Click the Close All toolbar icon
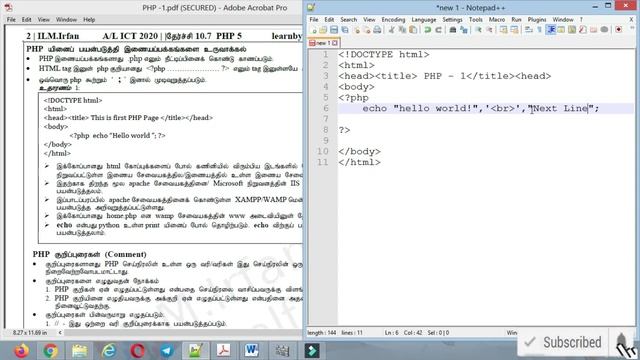 [367, 30]
